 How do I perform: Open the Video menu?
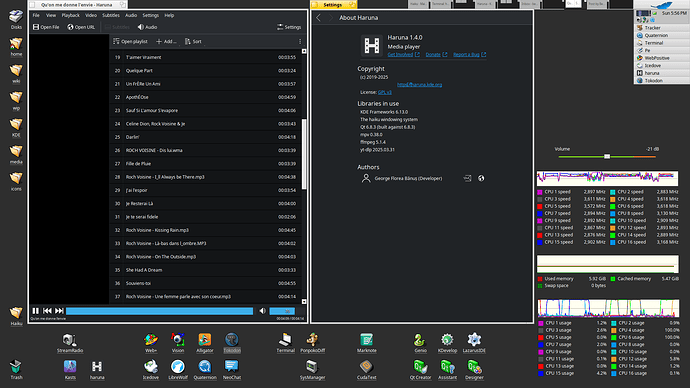click(91, 15)
